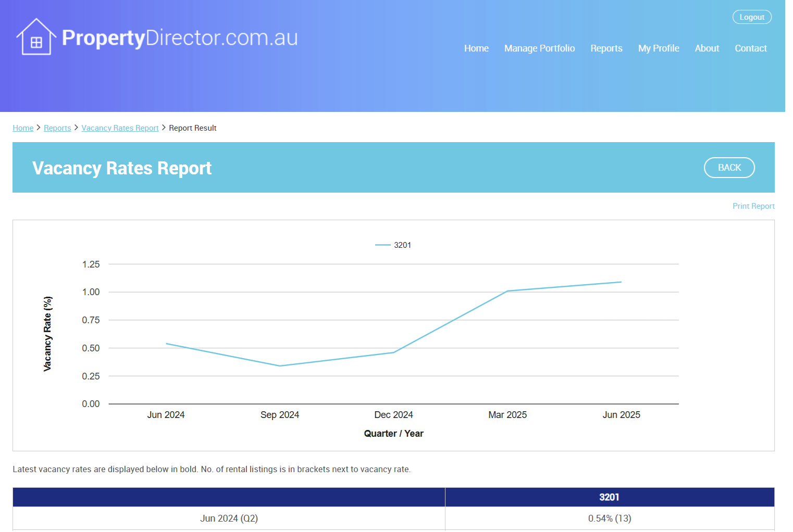Click the Print Report link
The width and height of the screenshot is (793, 532).
pyautogui.click(x=753, y=206)
